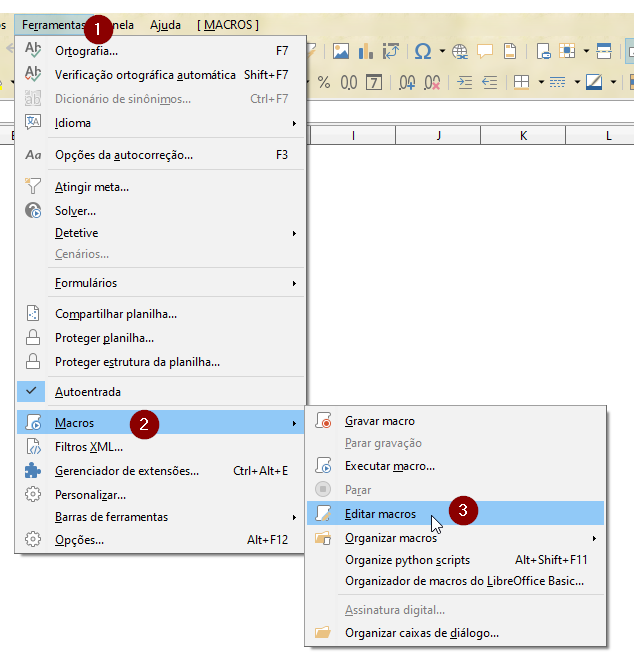Open Filtros XML... entry
Image resolution: width=634 pixels, height=668 pixels.
pos(161,446)
